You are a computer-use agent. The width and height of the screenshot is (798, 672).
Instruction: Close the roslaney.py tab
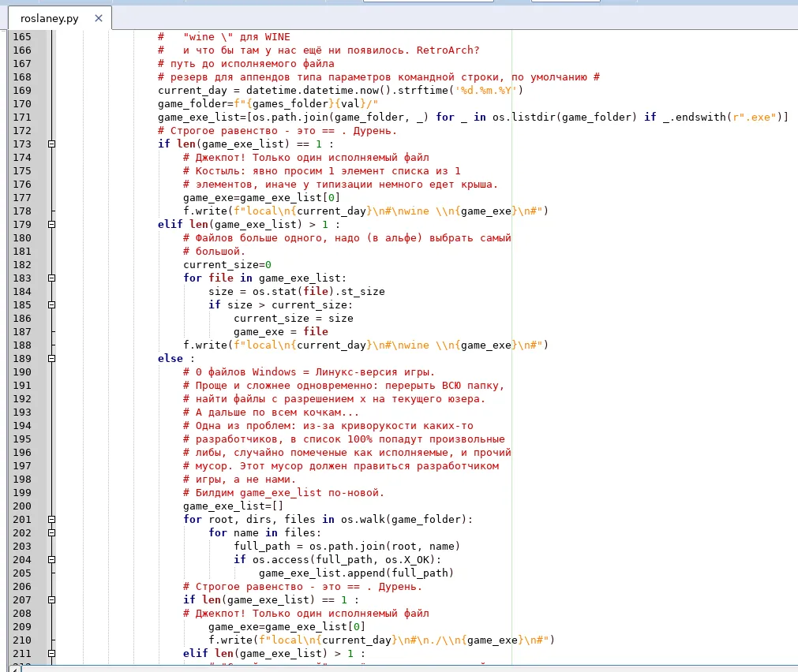click(99, 18)
